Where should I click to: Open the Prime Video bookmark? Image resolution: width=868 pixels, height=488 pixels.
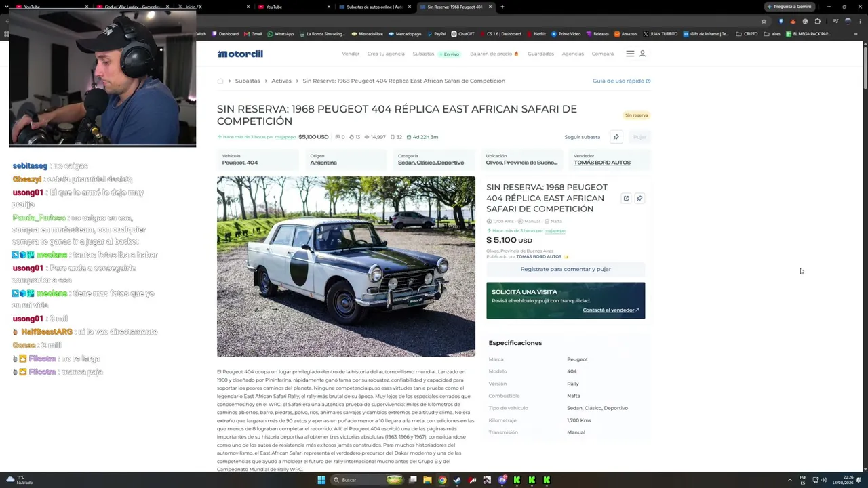pyautogui.click(x=566, y=34)
